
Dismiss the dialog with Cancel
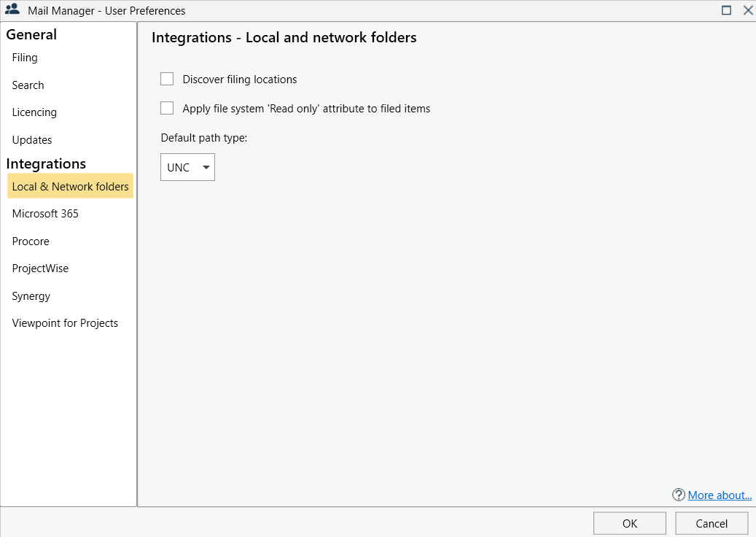pos(711,522)
